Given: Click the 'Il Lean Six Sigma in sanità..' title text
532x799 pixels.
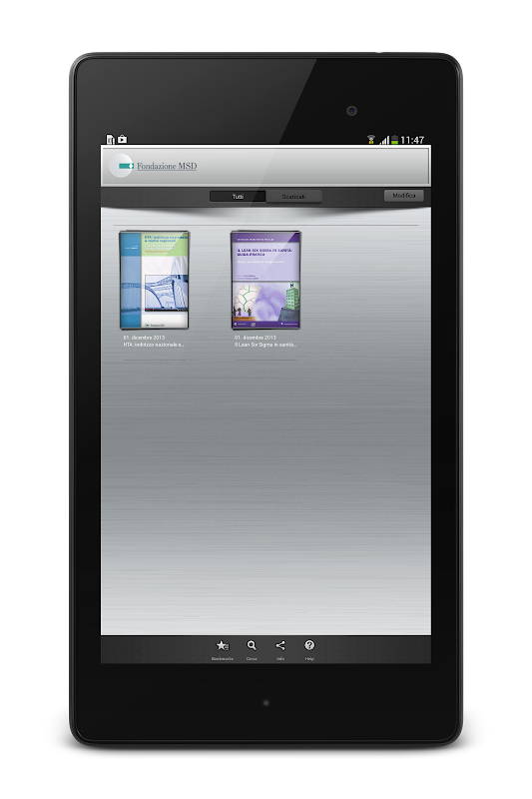Looking at the screenshot, I should pos(266,345).
